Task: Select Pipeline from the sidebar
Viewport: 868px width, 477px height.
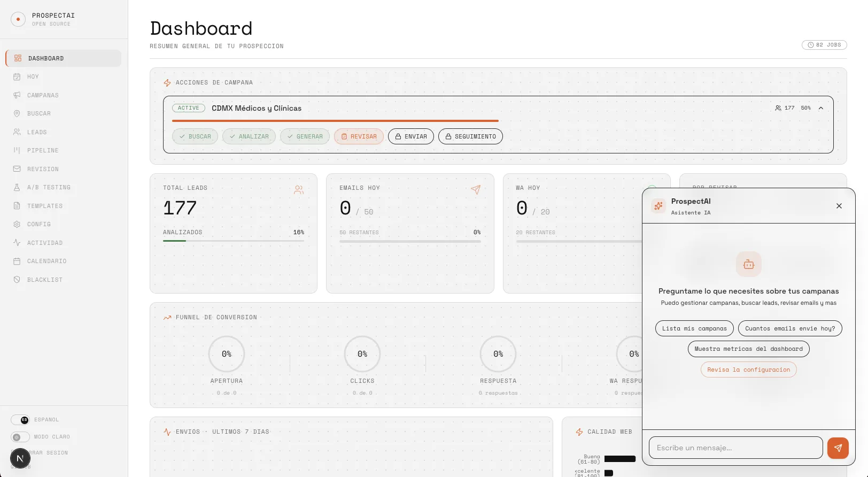Action: click(x=64, y=150)
